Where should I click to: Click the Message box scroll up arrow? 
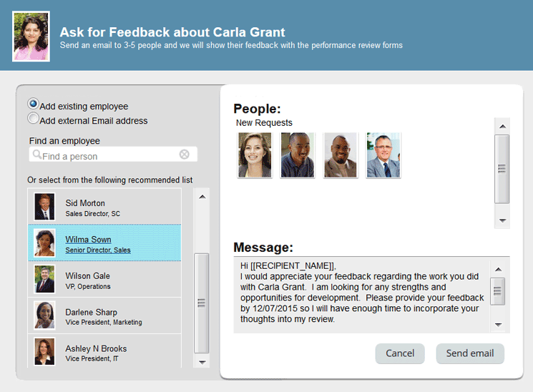point(498,268)
